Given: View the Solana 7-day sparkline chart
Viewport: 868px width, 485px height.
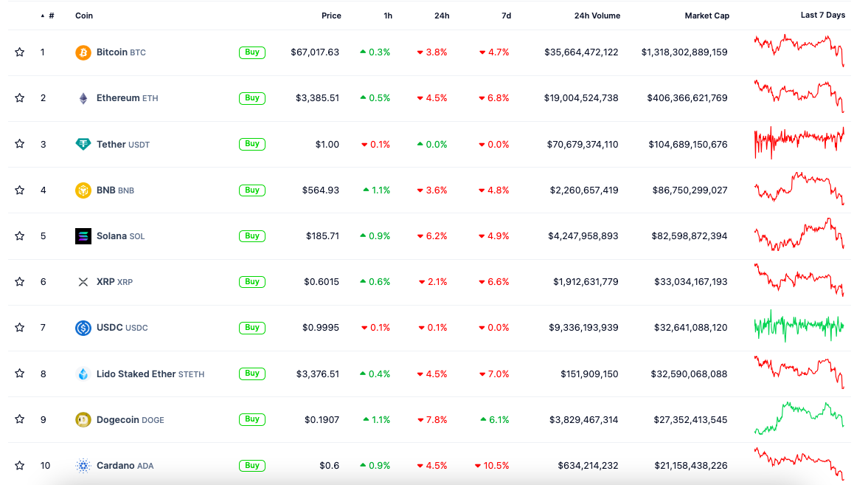Looking at the screenshot, I should pos(799,235).
